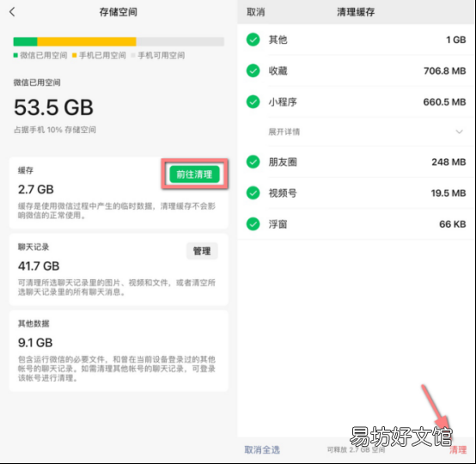Click the 9.1 GB other data size
This screenshot has width=476, height=464.
coord(35,343)
